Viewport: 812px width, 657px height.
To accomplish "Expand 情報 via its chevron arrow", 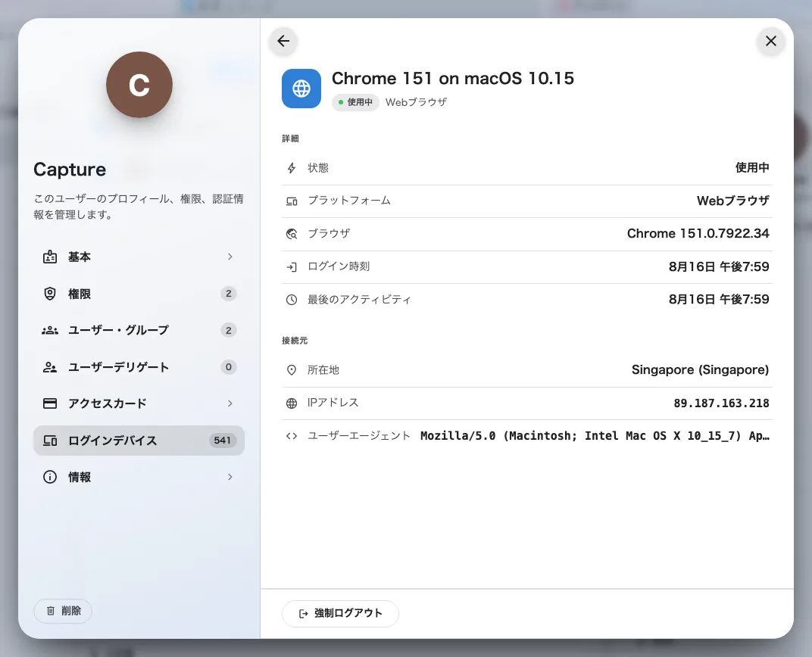I will tap(230, 477).
